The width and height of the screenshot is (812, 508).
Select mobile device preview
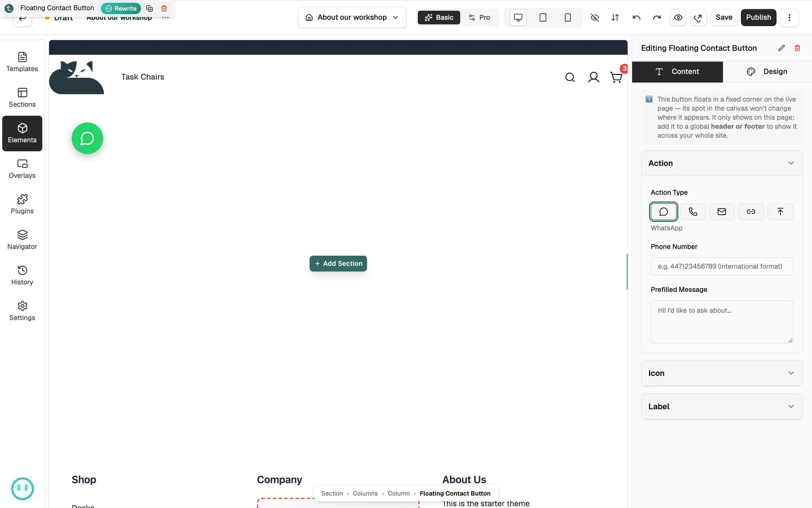[568, 17]
